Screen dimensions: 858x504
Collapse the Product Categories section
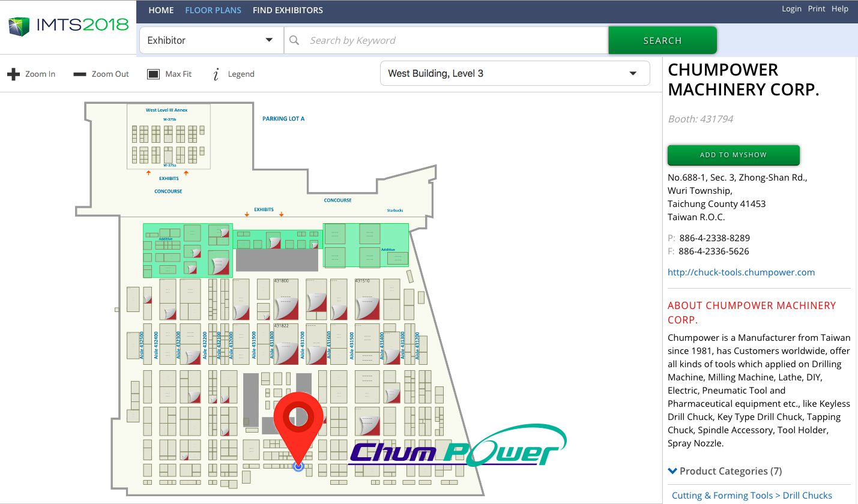point(672,471)
